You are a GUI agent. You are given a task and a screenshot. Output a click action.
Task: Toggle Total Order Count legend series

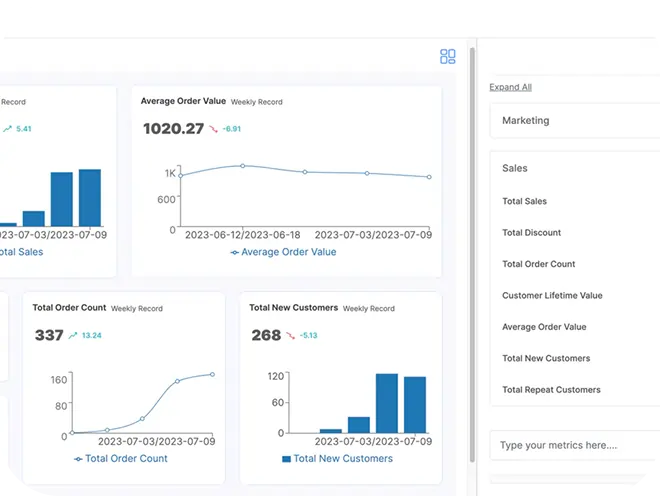coord(121,459)
